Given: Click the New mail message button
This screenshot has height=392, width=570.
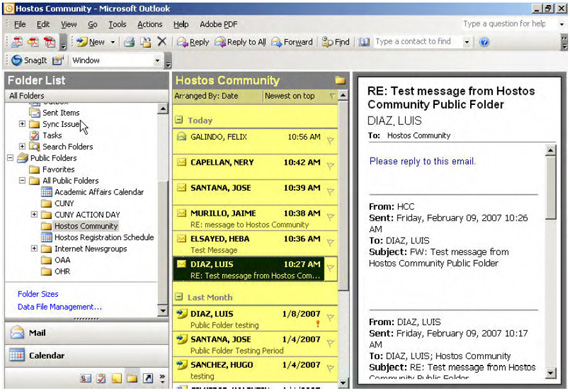Looking at the screenshot, I should [91, 42].
